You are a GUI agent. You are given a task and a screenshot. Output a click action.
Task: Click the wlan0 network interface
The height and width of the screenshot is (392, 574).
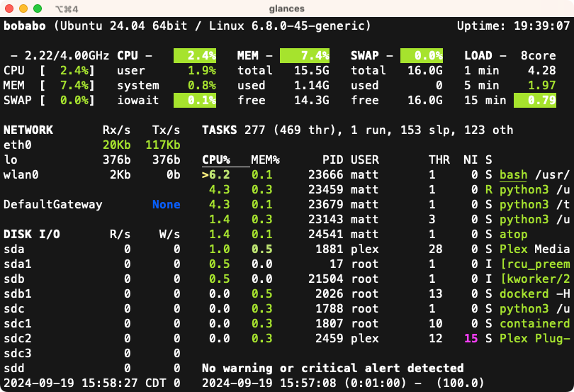[21, 174]
